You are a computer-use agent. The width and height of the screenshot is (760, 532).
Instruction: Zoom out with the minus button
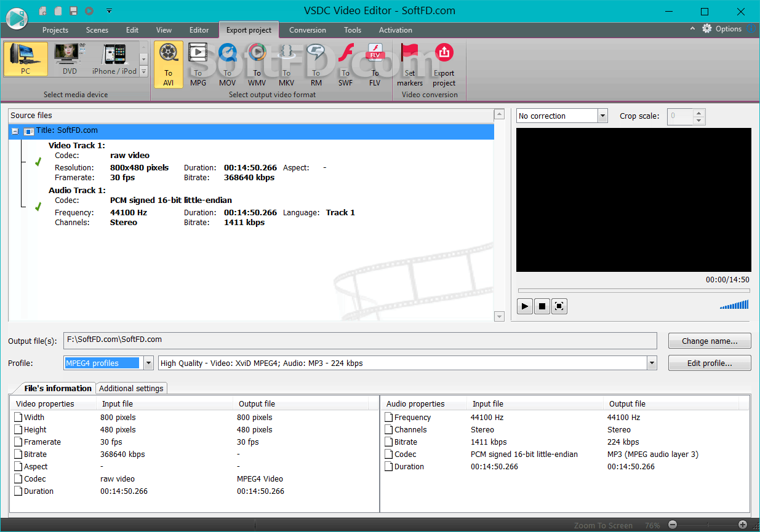pyautogui.click(x=673, y=525)
